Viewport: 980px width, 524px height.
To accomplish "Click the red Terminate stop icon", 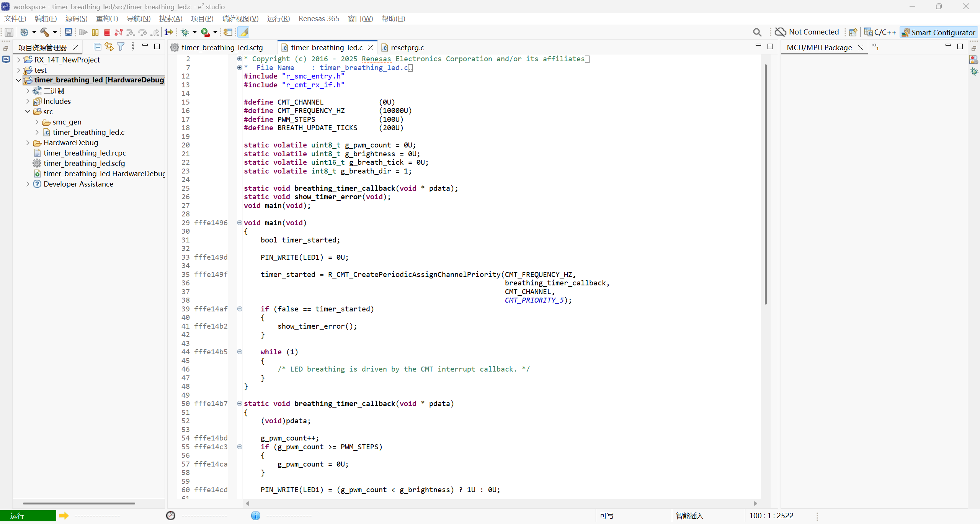I will coord(107,32).
